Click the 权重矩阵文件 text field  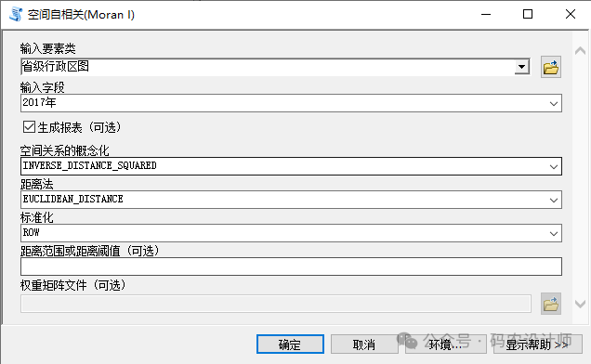click(x=276, y=304)
